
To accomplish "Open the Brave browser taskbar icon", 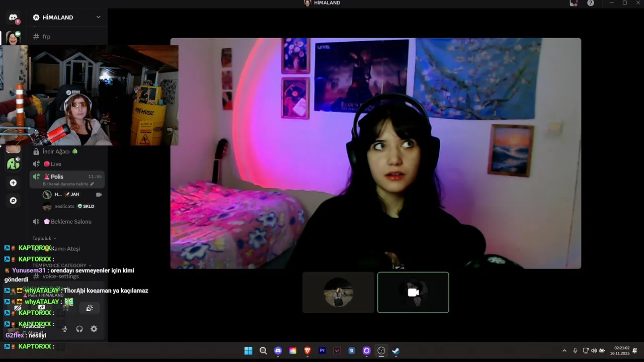I will pyautogui.click(x=307, y=351).
